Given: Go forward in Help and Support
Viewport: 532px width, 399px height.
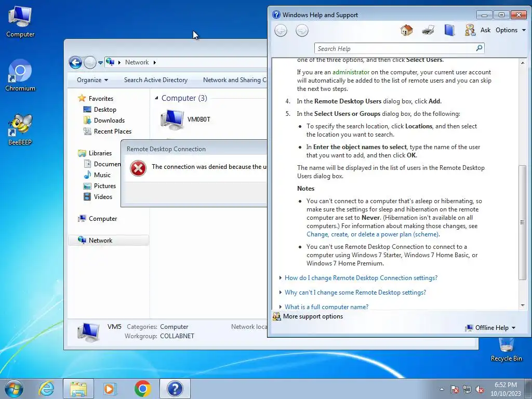Looking at the screenshot, I should point(302,31).
